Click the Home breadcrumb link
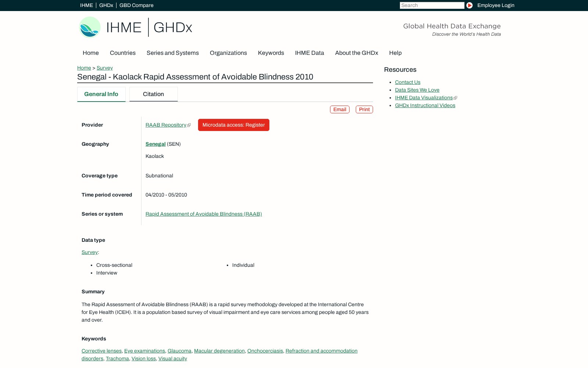This screenshot has width=588, height=368. pos(84,68)
